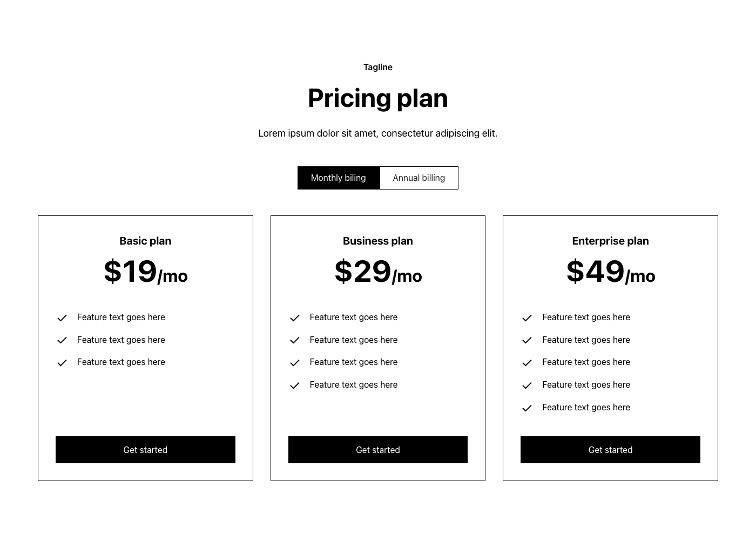This screenshot has width=756, height=541.
Task: Select the Monthly billing option
Action: 339,178
